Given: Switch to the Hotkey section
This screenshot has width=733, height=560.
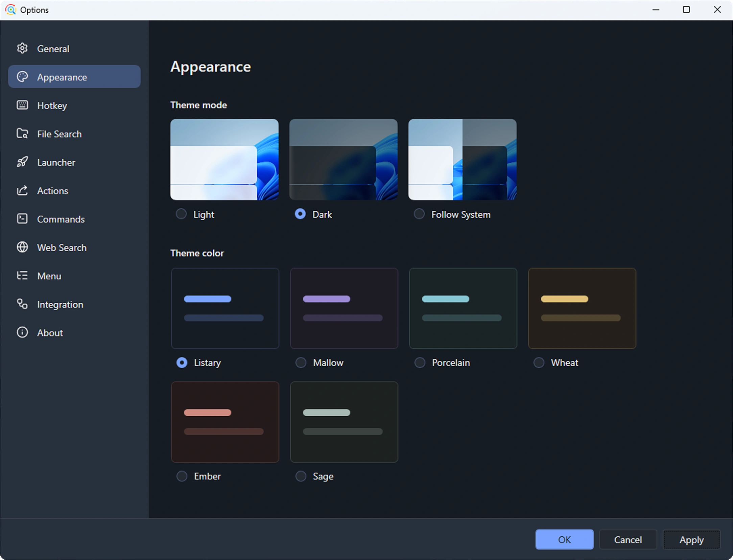Looking at the screenshot, I should pyautogui.click(x=52, y=106).
